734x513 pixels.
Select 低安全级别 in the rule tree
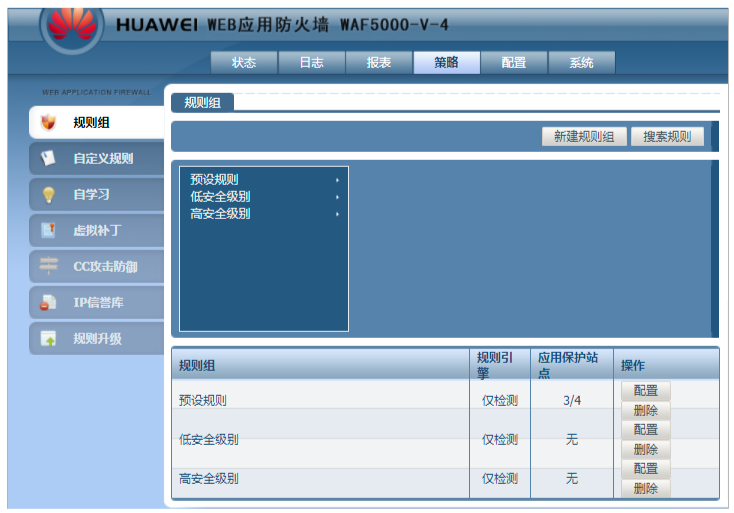220,197
